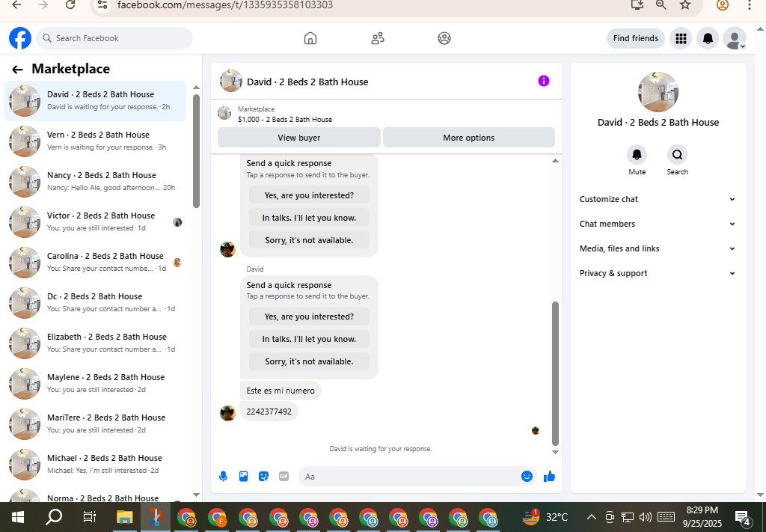The height and width of the screenshot is (532, 766).
Task: Open the GIF picker icon
Action: tap(284, 477)
